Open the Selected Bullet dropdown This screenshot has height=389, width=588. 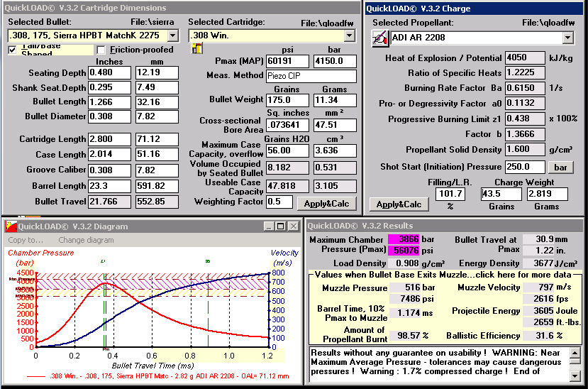(172, 35)
